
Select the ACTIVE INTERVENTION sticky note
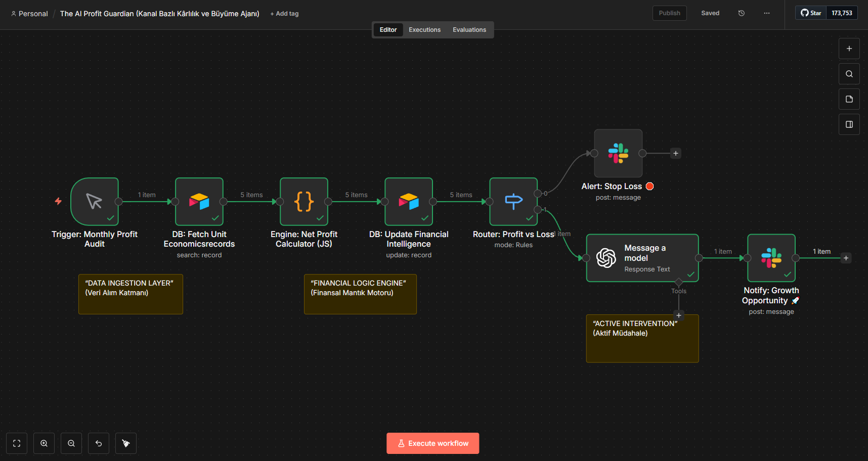[x=642, y=339]
